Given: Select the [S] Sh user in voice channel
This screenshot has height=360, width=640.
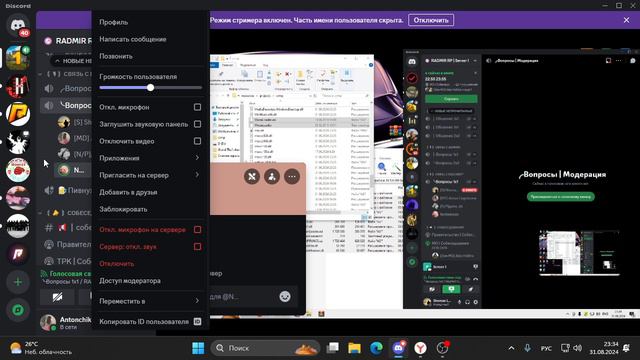Looking at the screenshot, I should pyautogui.click(x=73, y=122).
